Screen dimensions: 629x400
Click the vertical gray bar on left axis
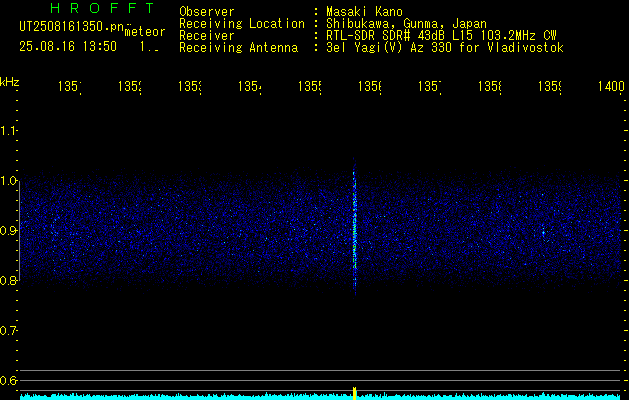click(20, 230)
